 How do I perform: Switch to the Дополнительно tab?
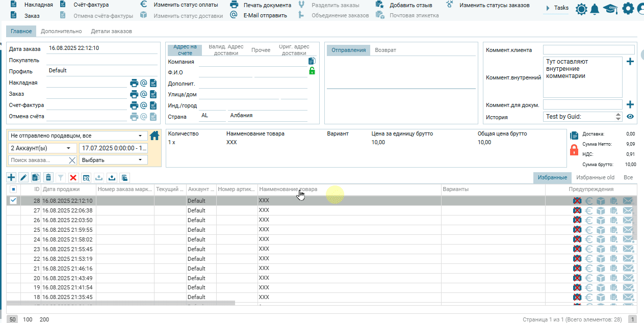(x=61, y=31)
